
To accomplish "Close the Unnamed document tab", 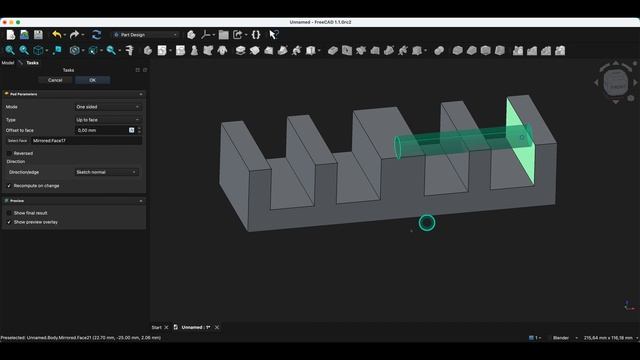I will coord(217,327).
